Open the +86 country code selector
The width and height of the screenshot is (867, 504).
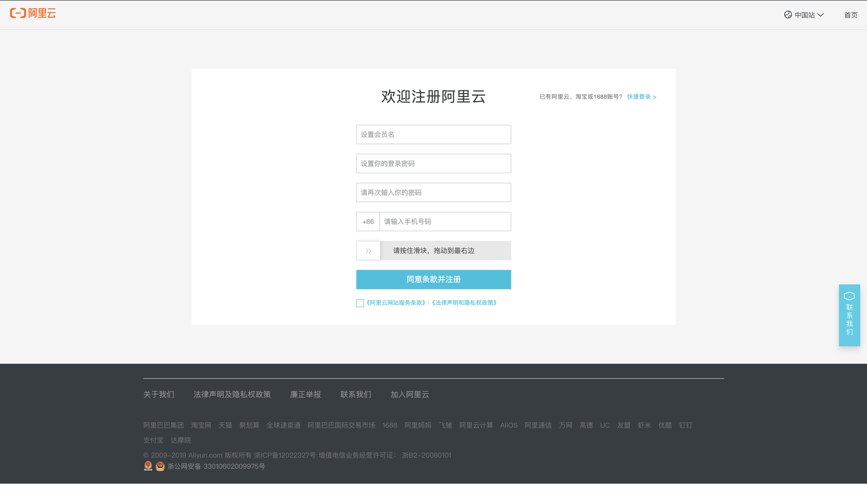pos(368,222)
